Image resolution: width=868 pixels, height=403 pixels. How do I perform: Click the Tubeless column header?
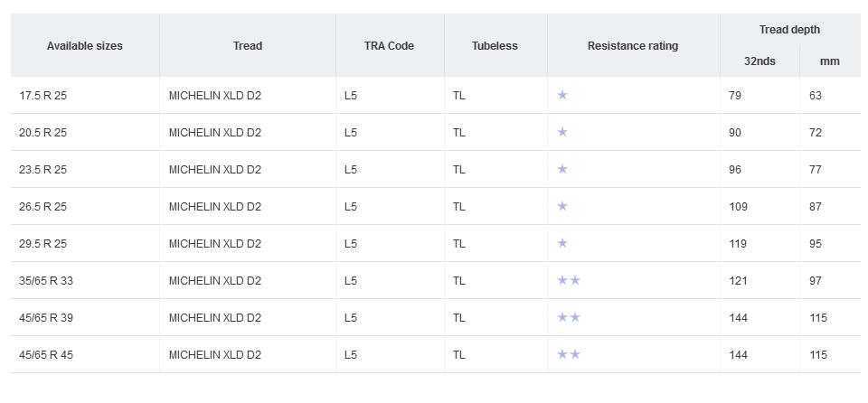pyautogui.click(x=495, y=46)
